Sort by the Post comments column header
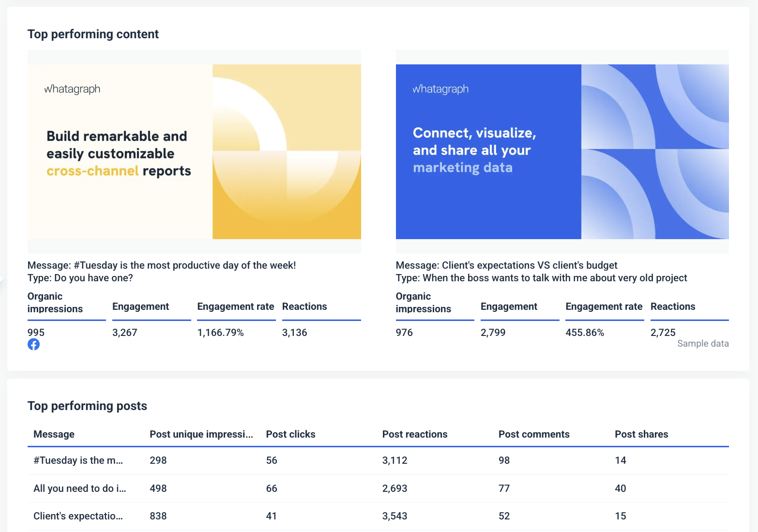The height and width of the screenshot is (532, 758). (x=534, y=434)
